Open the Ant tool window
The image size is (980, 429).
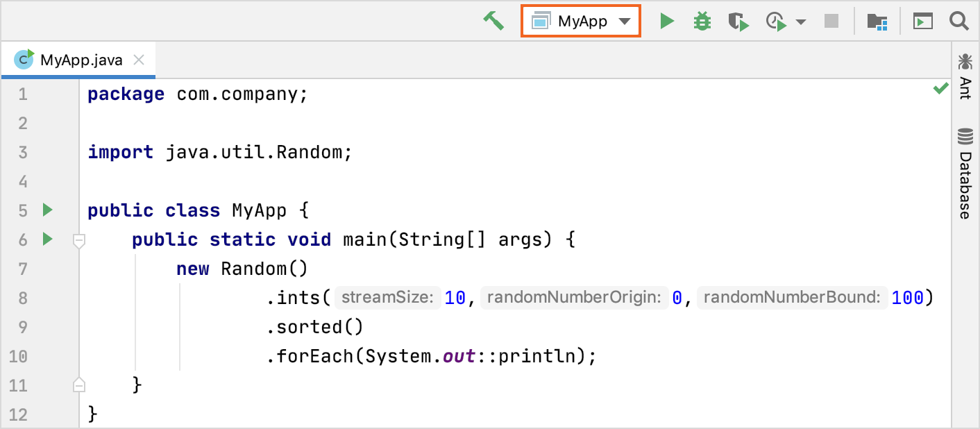[965, 76]
